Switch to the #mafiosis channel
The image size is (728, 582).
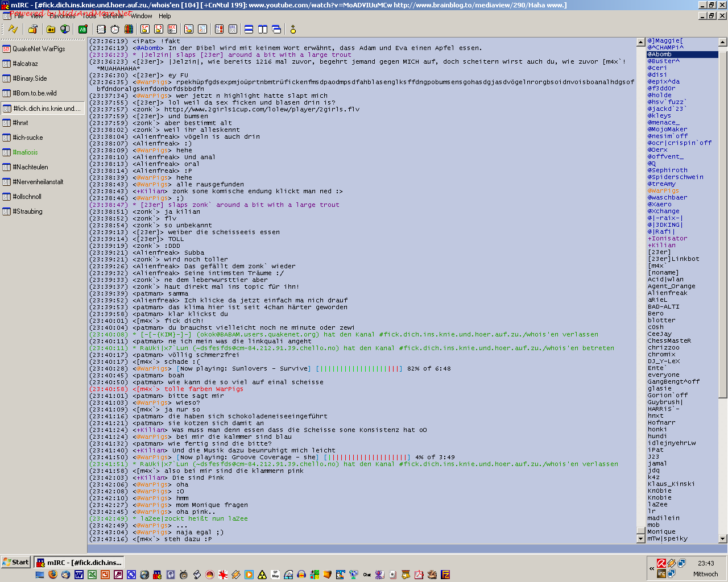25,152
